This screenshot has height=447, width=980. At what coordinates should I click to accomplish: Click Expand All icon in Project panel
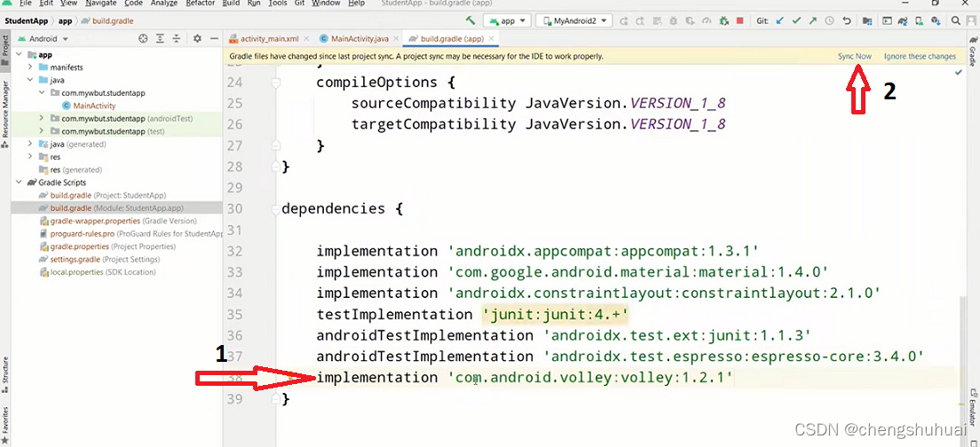pyautogui.click(x=160, y=39)
